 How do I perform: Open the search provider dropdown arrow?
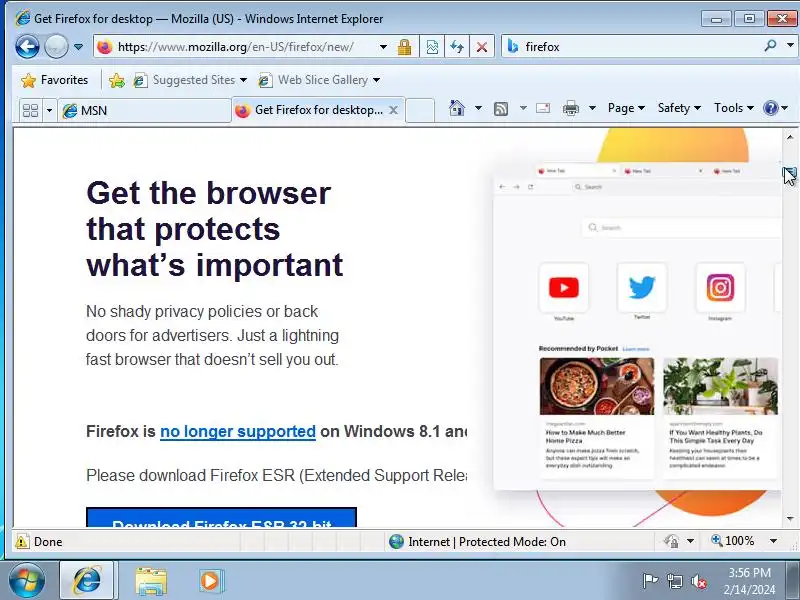790,46
